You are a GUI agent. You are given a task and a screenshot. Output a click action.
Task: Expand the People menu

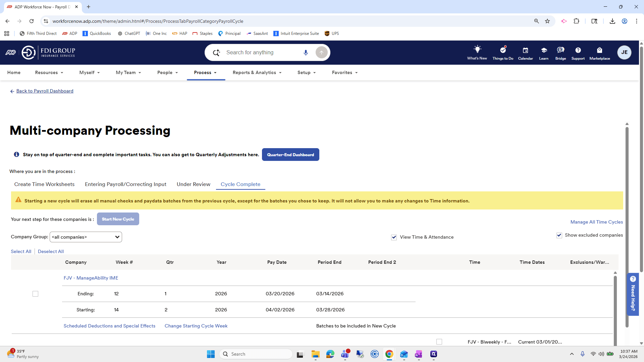coord(167,72)
